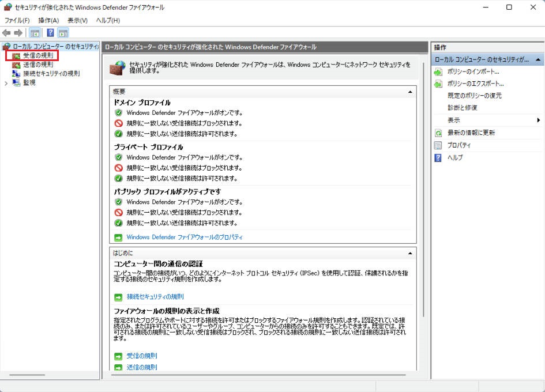The width and height of the screenshot is (545, 392).
Task: Click the blue Help toolbar icon
Action: click(x=50, y=33)
